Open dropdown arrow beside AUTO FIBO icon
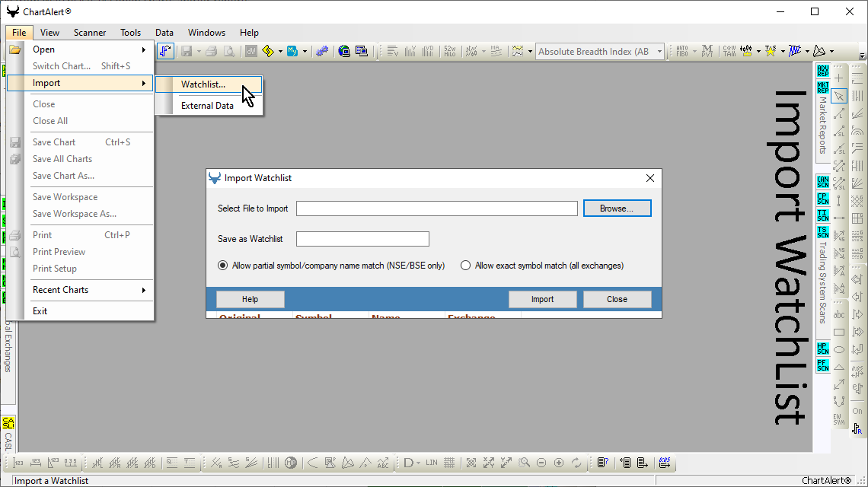This screenshot has width=868, height=487. [694, 52]
